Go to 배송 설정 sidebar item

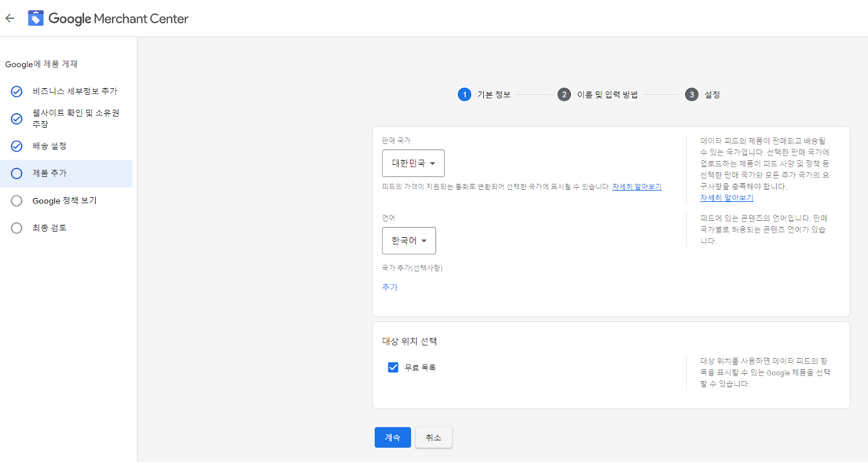[49, 146]
